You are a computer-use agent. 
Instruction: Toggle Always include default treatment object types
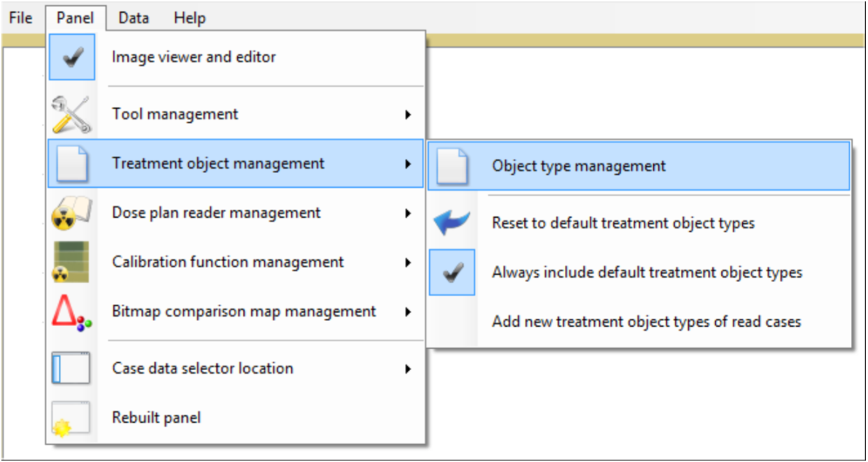click(639, 272)
